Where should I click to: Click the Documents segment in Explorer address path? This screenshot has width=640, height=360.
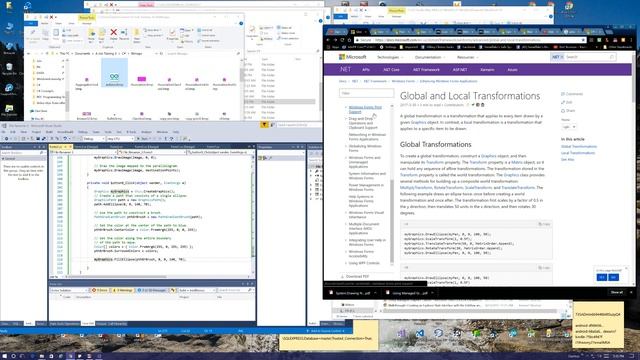(x=83, y=53)
